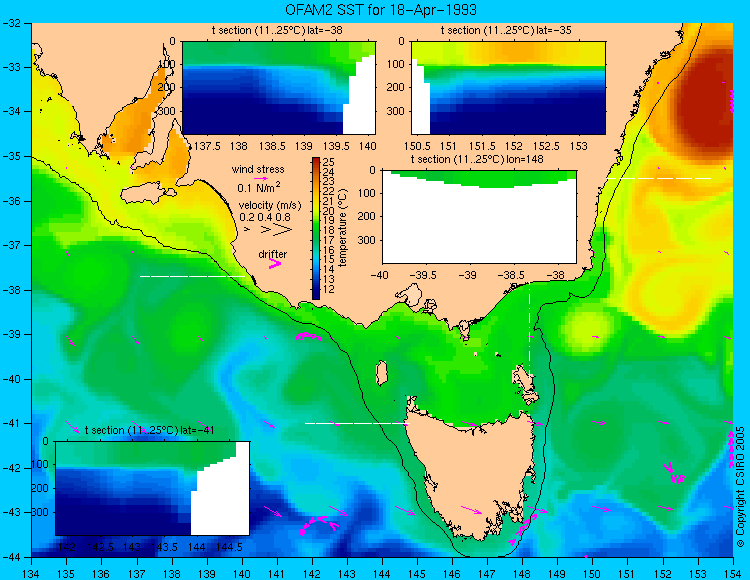
Task: Click the 'wind stress' legend label
Action: pos(258,169)
